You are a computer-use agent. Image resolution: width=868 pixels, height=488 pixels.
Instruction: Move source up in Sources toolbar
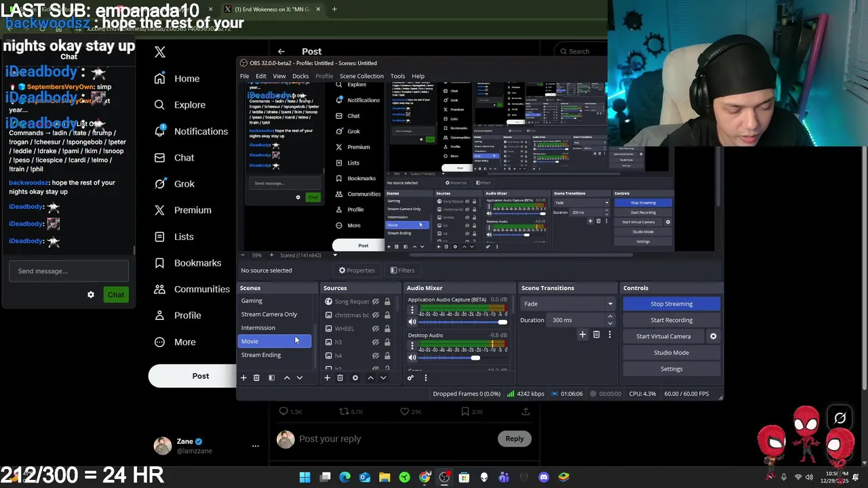click(370, 378)
